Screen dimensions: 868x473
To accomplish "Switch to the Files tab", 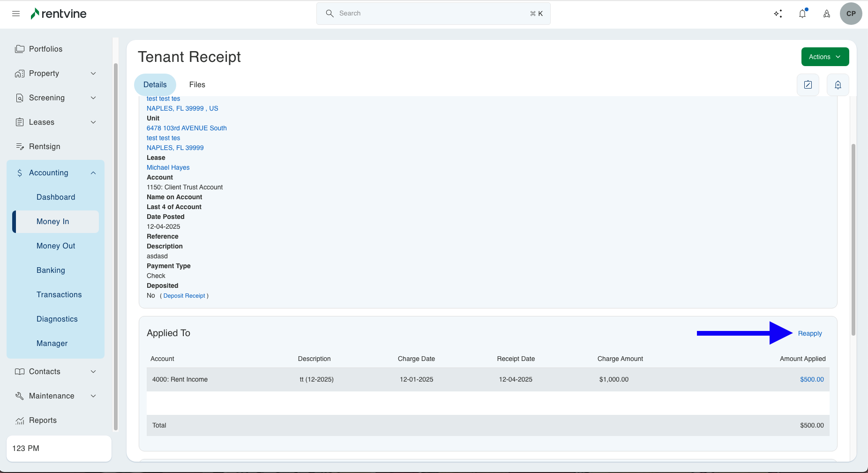I will pos(197,85).
